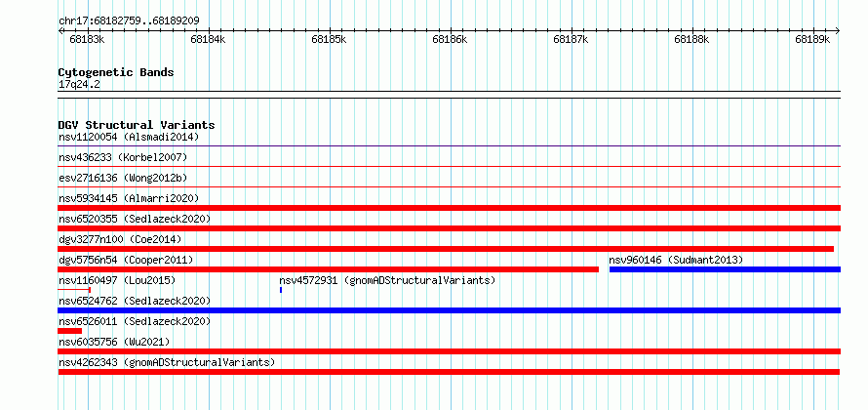This screenshot has height=410, width=868.
Task: Open the nsv6035756 (Wu2021) variant
Action: point(114,342)
